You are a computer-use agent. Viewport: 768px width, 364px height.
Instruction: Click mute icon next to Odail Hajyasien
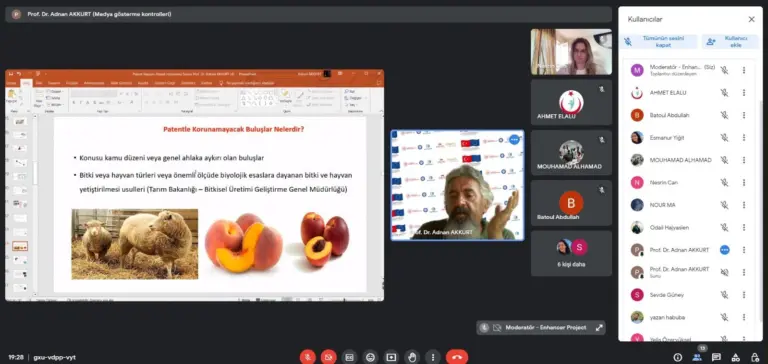click(724, 227)
